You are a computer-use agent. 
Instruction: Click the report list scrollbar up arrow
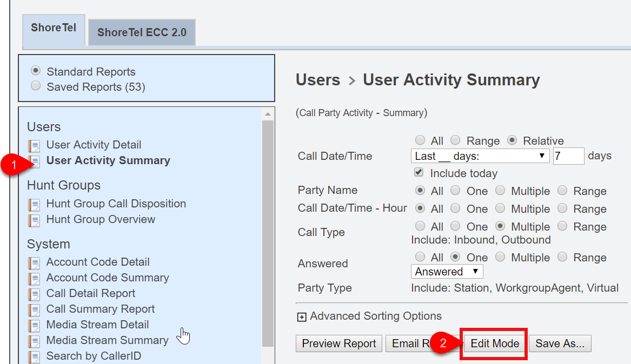[268, 114]
